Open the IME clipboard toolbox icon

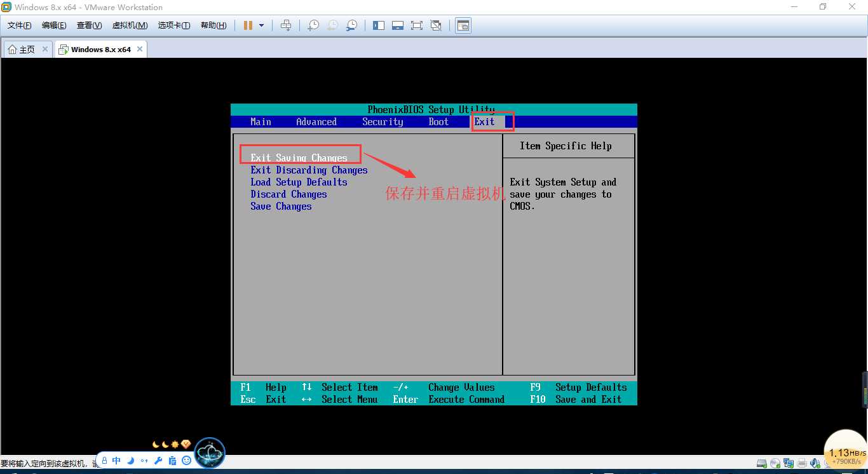[172, 460]
